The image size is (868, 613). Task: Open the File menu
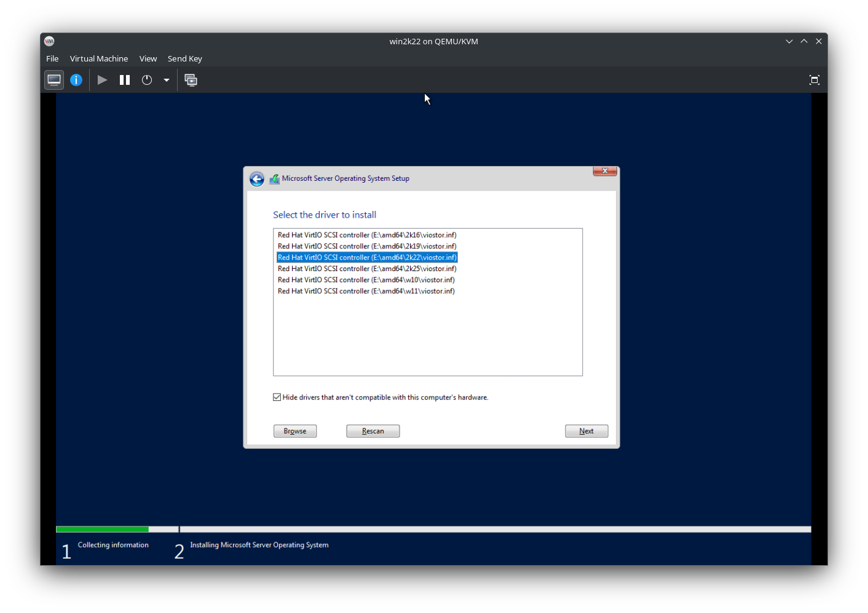point(52,58)
